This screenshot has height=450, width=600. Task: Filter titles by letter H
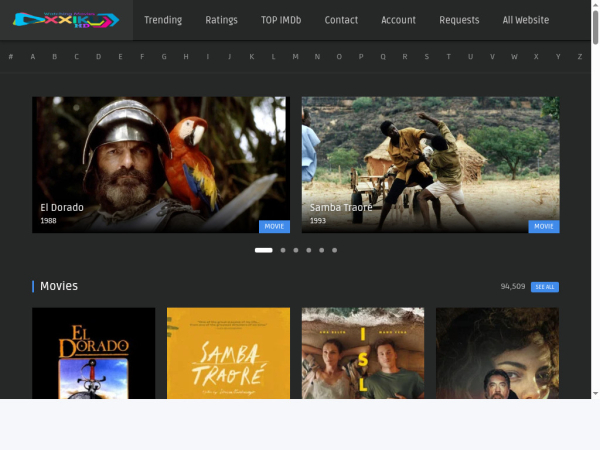tap(186, 57)
